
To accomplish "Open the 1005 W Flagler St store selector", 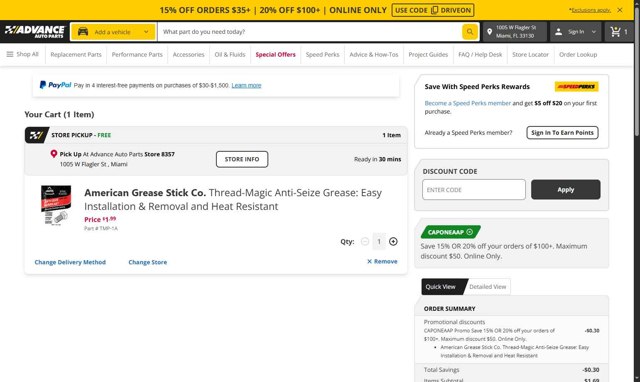I will 514,31.
